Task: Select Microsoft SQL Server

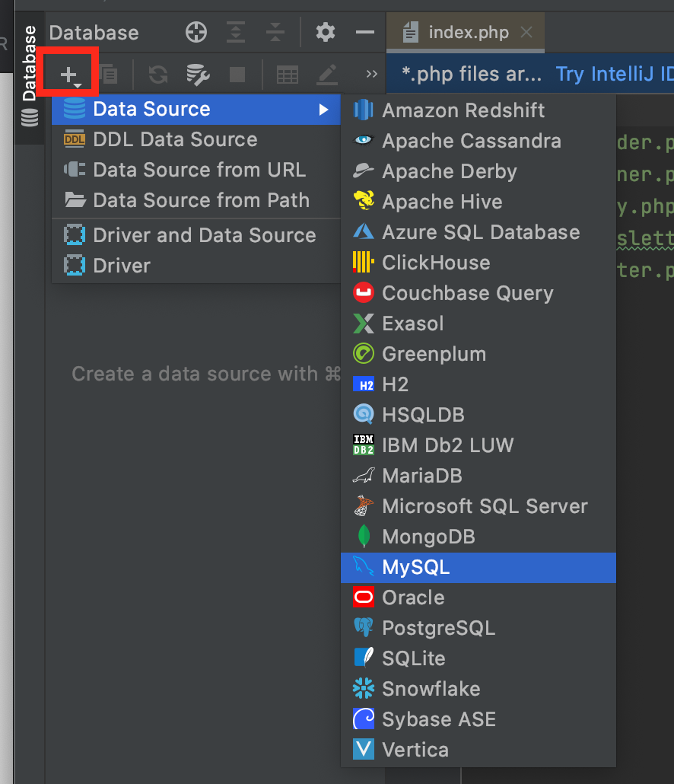Action: point(478,506)
